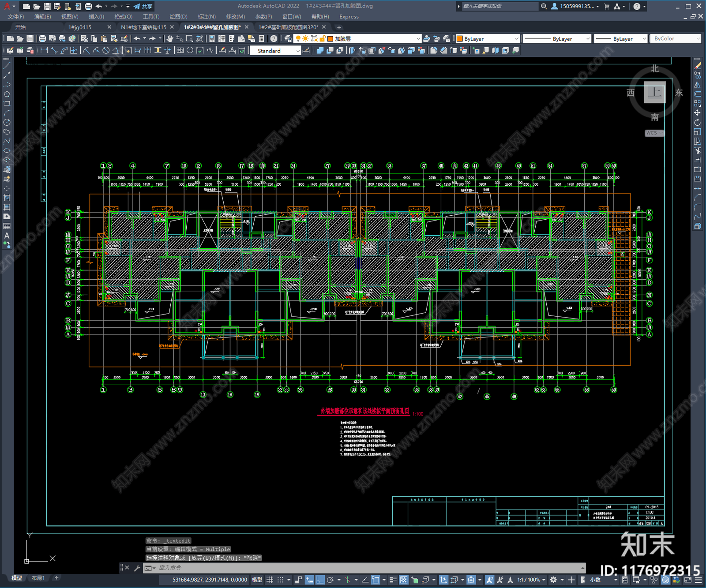This screenshot has height=588, width=706.
Task: Open the Standard dimension style dropdown
Action: pos(275,51)
